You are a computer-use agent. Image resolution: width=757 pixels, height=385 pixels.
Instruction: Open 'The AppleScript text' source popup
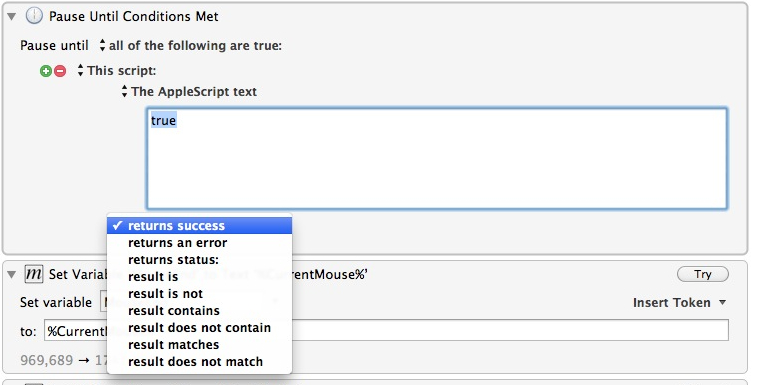pyautogui.click(x=189, y=91)
